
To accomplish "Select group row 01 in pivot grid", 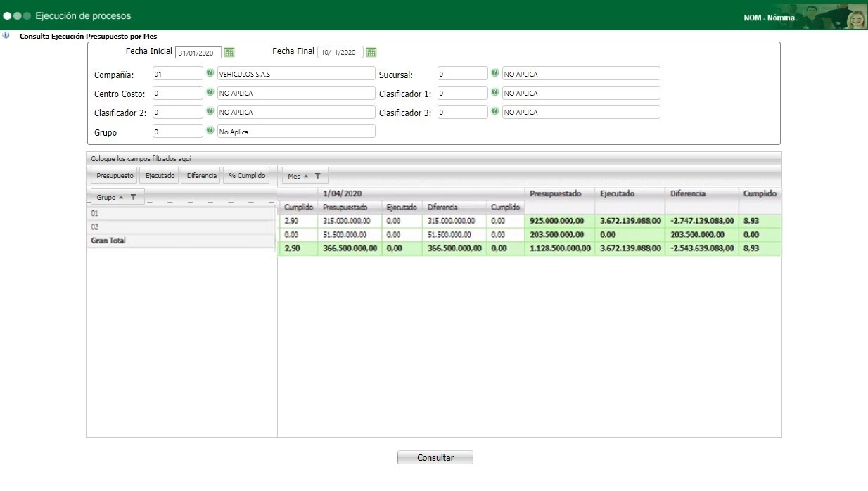I will click(x=180, y=212).
